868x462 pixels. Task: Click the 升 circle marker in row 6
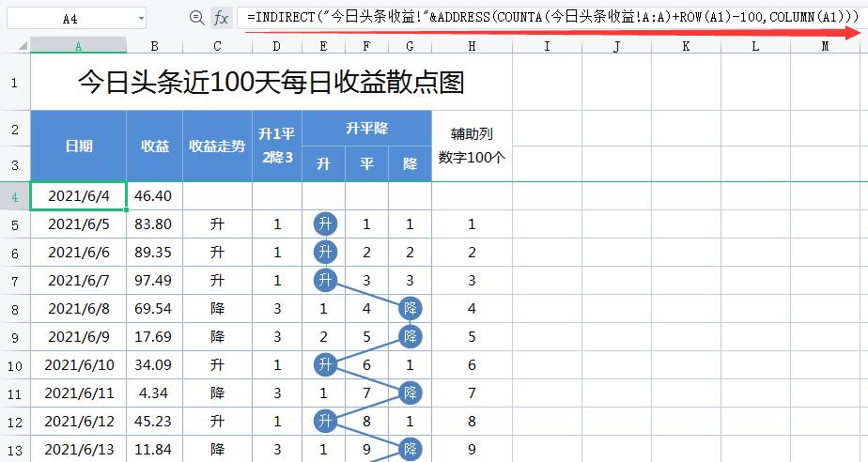click(x=325, y=253)
